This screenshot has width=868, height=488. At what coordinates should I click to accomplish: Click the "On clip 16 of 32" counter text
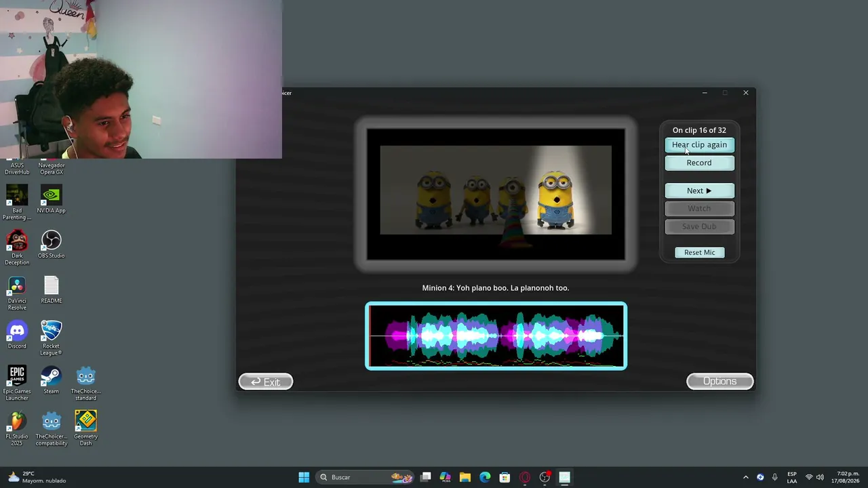tap(699, 130)
